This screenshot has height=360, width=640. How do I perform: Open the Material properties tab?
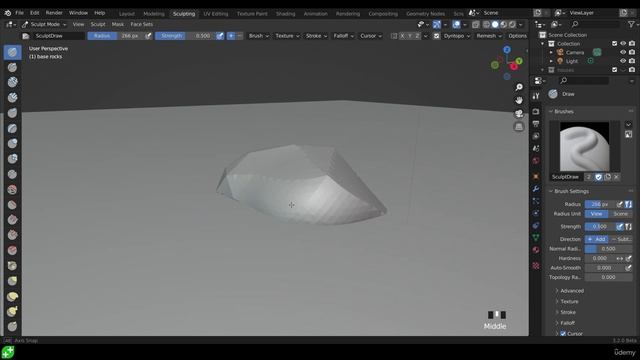point(536,250)
